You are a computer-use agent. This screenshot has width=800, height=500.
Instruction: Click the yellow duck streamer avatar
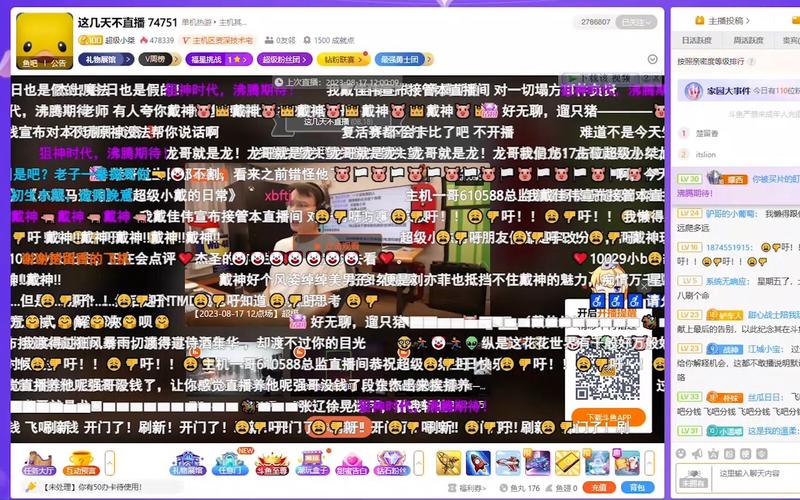point(44,41)
